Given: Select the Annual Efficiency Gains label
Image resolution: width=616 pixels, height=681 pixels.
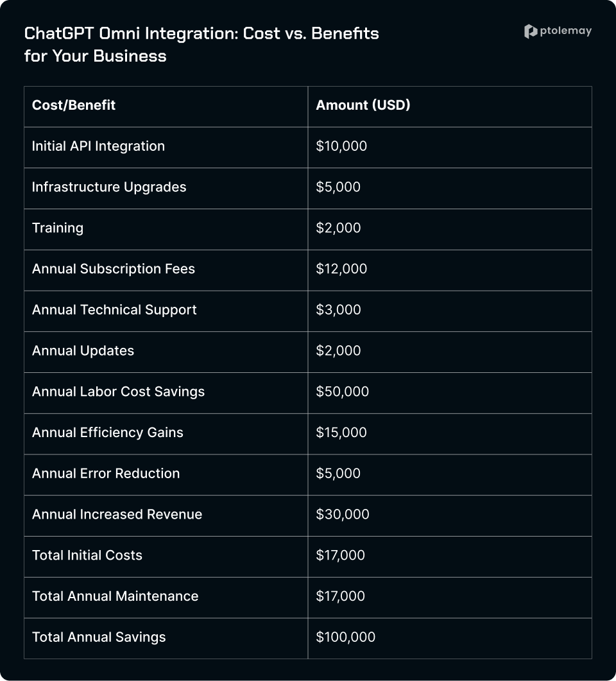Looking at the screenshot, I should click(108, 433).
